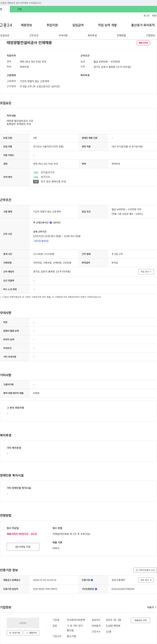Image resolution: width=157 pixels, height=644 pixels.
Task: Click the 전기공사 기술자(전기견적 포함) cell
Action: click(x=48, y=146)
